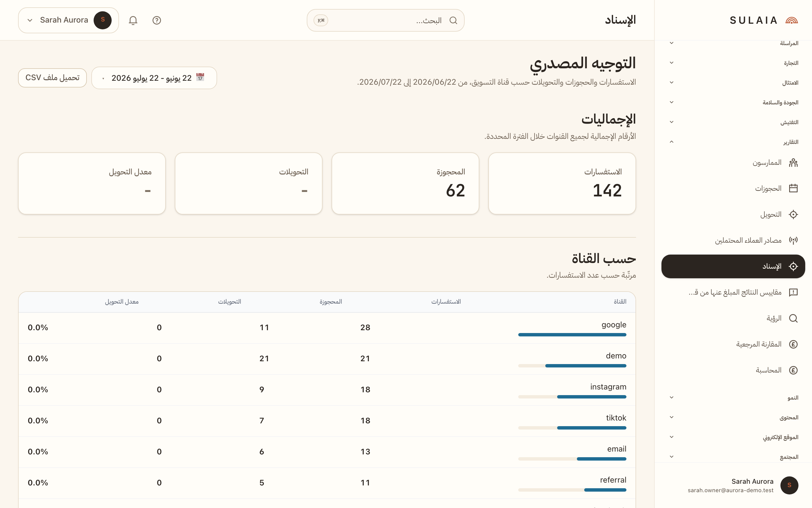Screen dimensions: 812x508
Task: Click the sarah.owner@aurora-demo.test email text
Action: (x=731, y=490)
